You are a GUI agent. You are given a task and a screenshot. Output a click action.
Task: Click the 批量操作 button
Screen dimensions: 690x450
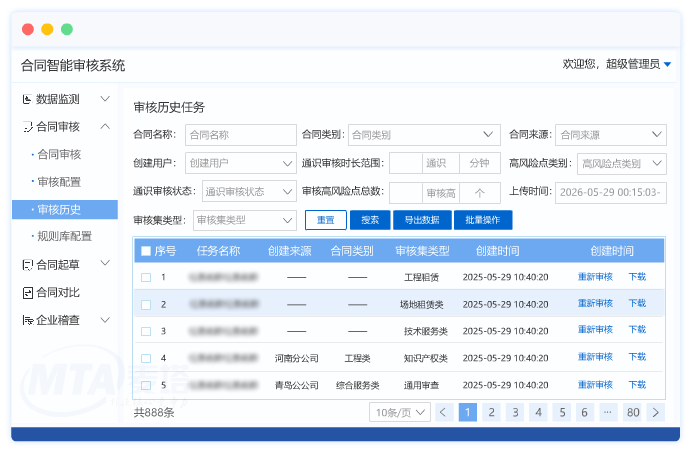[x=483, y=220]
